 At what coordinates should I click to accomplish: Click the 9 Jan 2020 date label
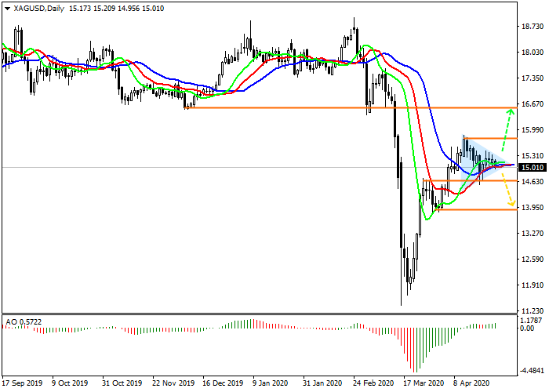point(270,384)
